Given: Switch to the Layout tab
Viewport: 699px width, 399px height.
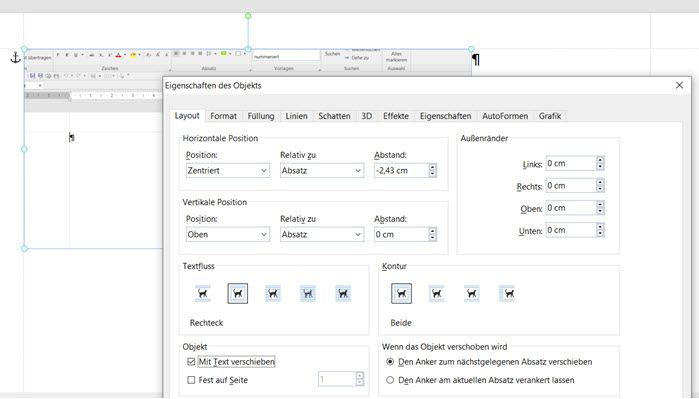Looking at the screenshot, I should point(187,116).
